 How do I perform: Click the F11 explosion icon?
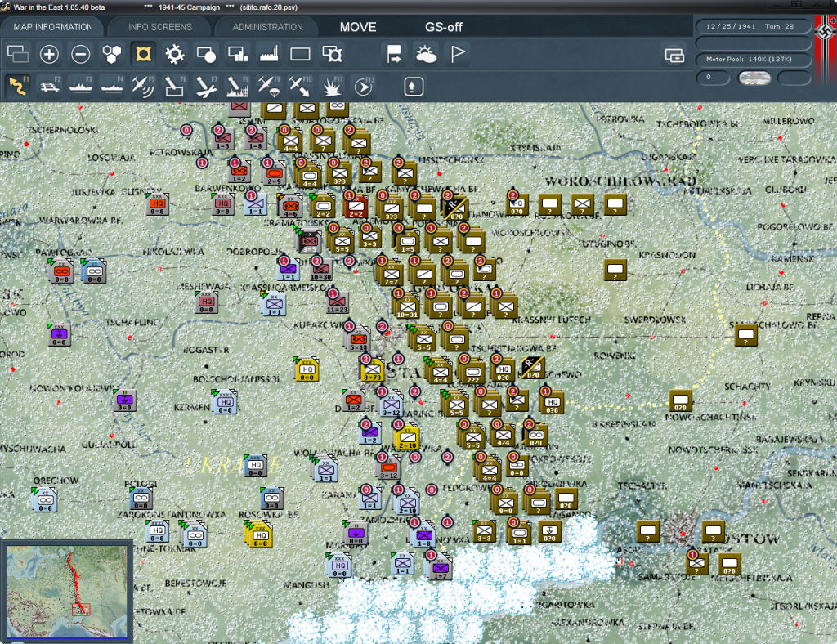(332, 86)
